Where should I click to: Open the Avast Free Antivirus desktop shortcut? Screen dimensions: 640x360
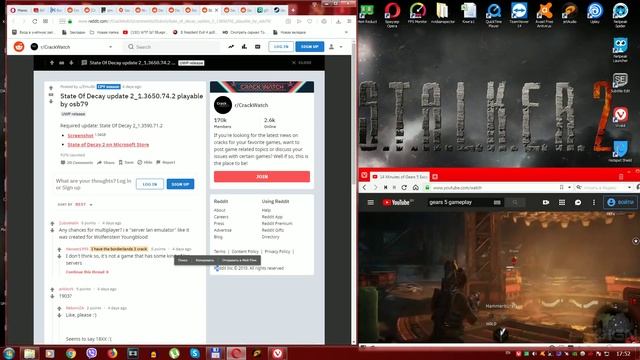coord(544,15)
